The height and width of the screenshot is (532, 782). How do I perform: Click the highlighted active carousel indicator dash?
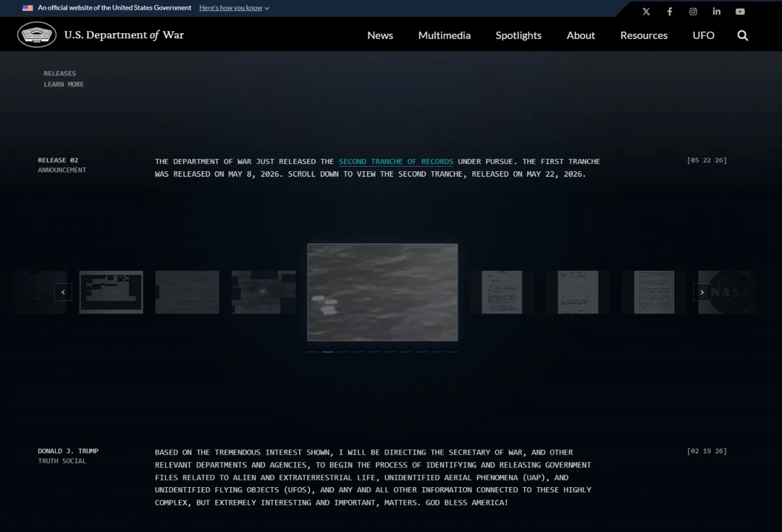pyautogui.click(x=328, y=352)
